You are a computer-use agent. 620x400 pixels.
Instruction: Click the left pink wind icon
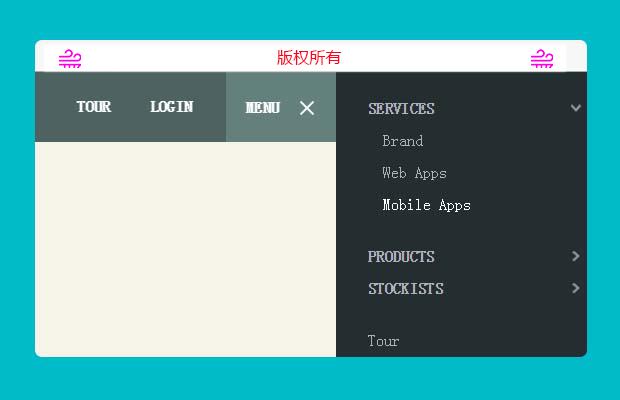[70, 59]
